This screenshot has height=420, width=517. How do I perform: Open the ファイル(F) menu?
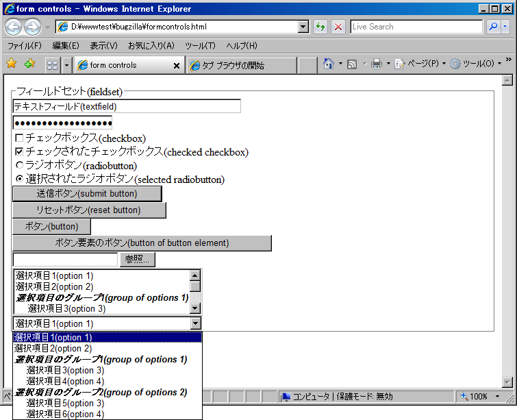pos(24,46)
